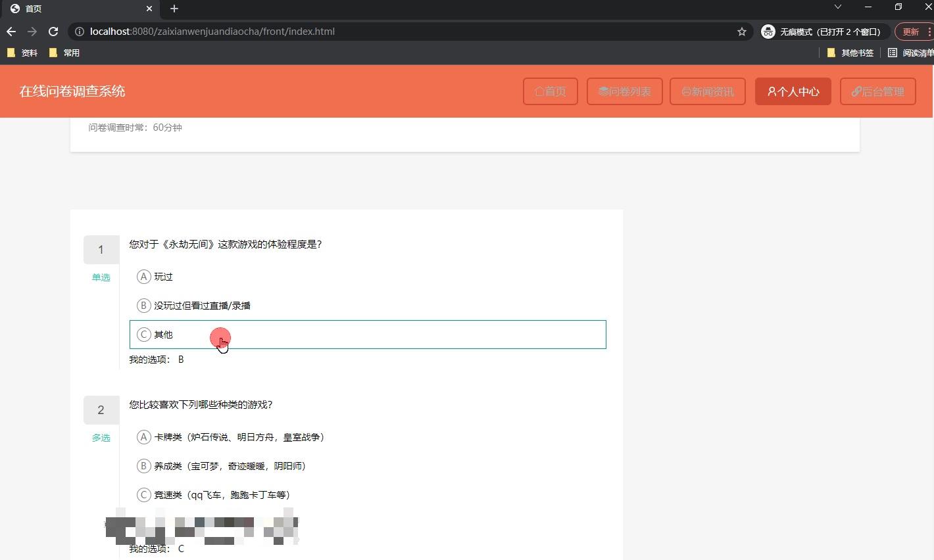The height and width of the screenshot is (560, 934).
Task: Open the 阅读清单 reading list
Action: pos(910,53)
